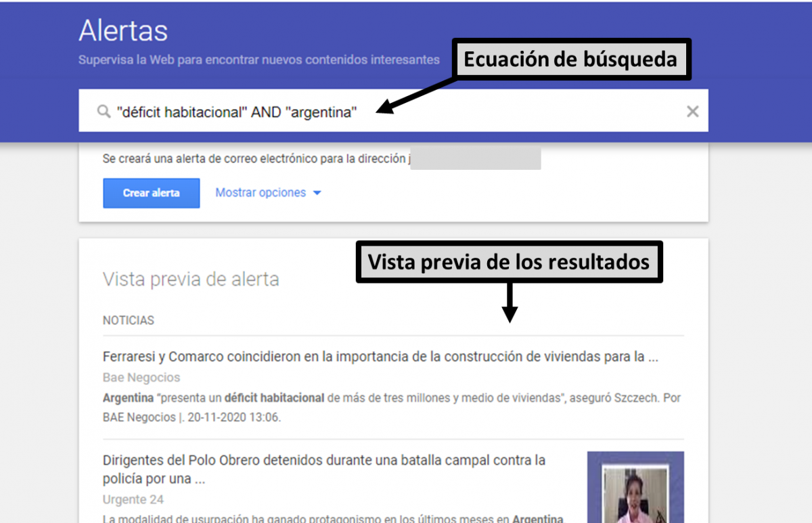This screenshot has width=812, height=523.
Task: Select the Urgente 24 source label
Action: coord(133,500)
